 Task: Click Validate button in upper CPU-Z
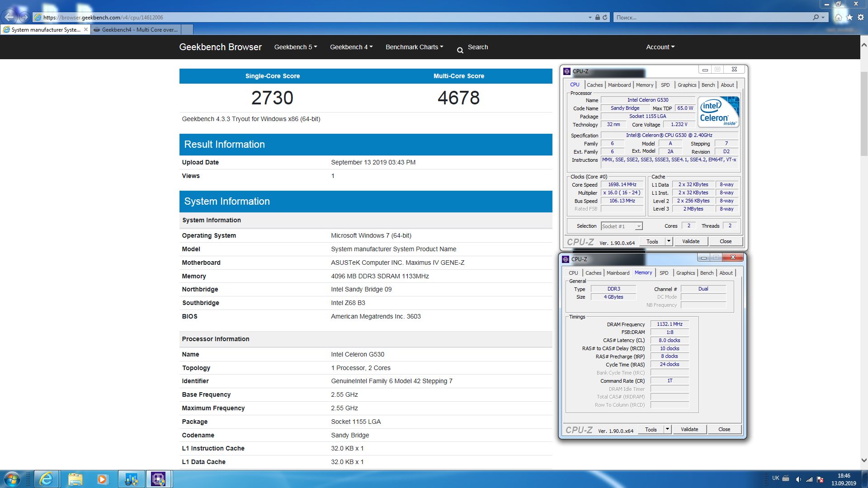coord(690,241)
